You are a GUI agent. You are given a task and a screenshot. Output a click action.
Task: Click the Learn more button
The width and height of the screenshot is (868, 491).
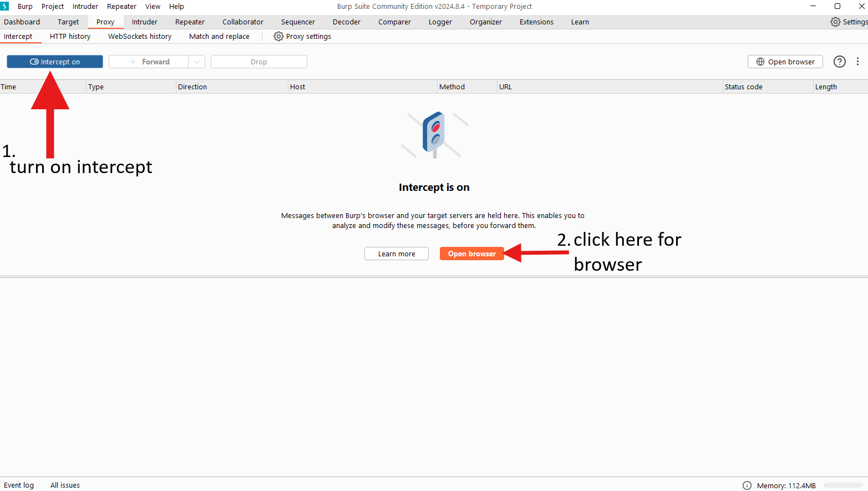pyautogui.click(x=397, y=254)
